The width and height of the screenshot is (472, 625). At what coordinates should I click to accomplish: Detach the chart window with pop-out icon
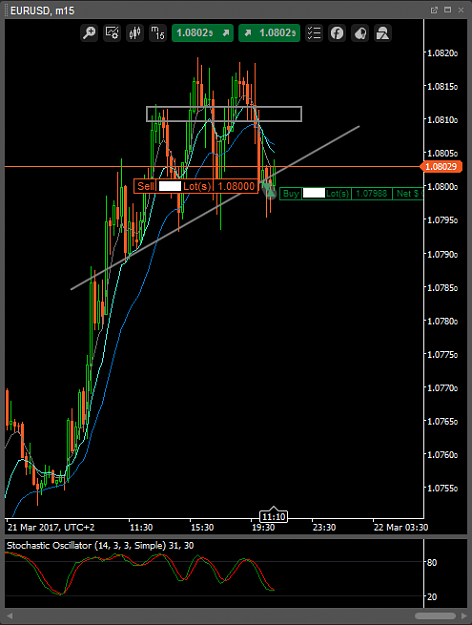click(x=435, y=10)
